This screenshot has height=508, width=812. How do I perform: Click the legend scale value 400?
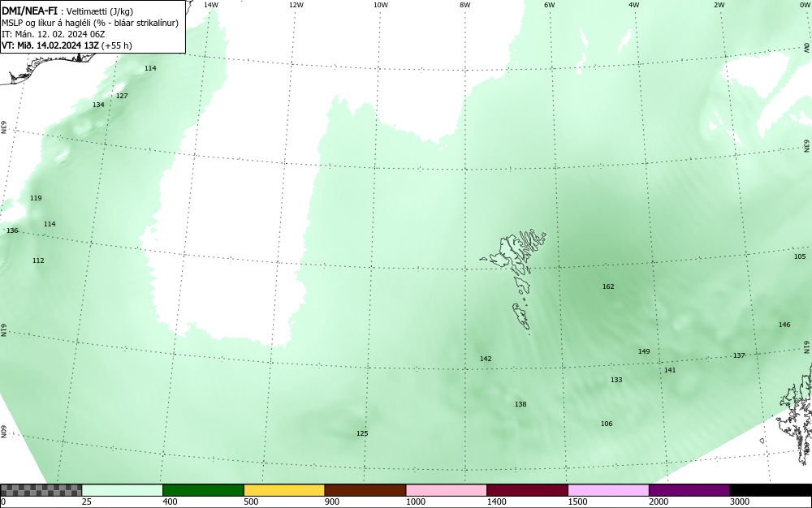[170, 502]
